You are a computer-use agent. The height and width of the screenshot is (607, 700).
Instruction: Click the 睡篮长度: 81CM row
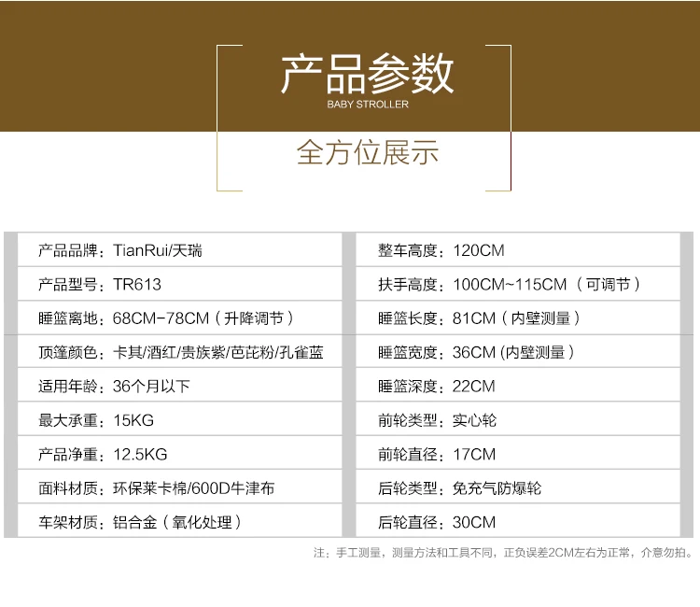(518, 318)
